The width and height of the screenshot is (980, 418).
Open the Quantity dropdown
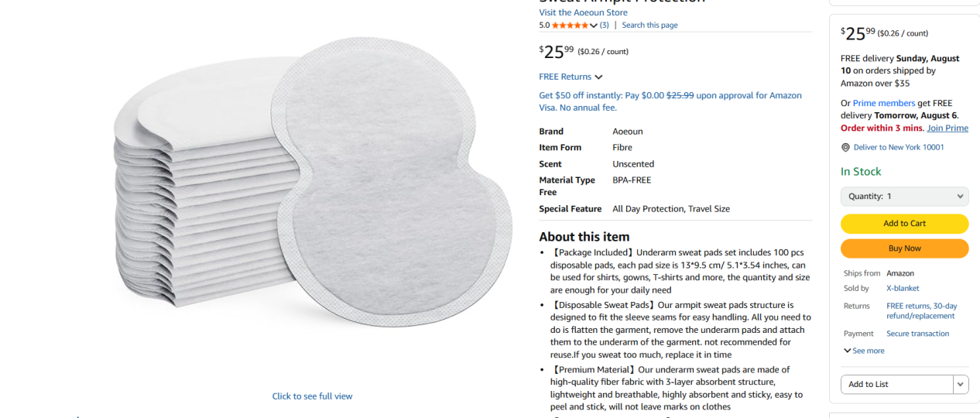904,197
